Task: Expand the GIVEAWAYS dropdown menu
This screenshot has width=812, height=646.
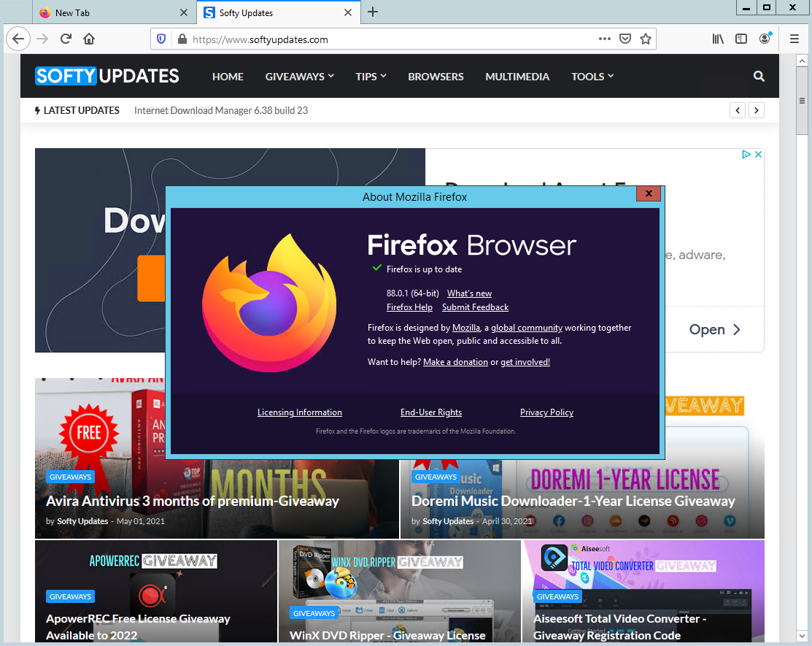Action: pos(299,77)
